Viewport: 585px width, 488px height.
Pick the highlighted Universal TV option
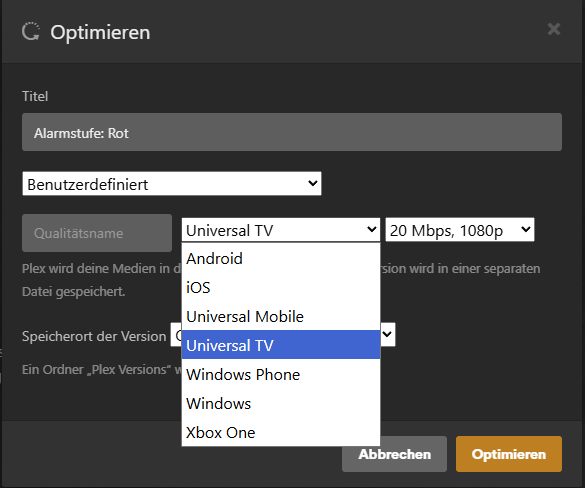point(281,345)
